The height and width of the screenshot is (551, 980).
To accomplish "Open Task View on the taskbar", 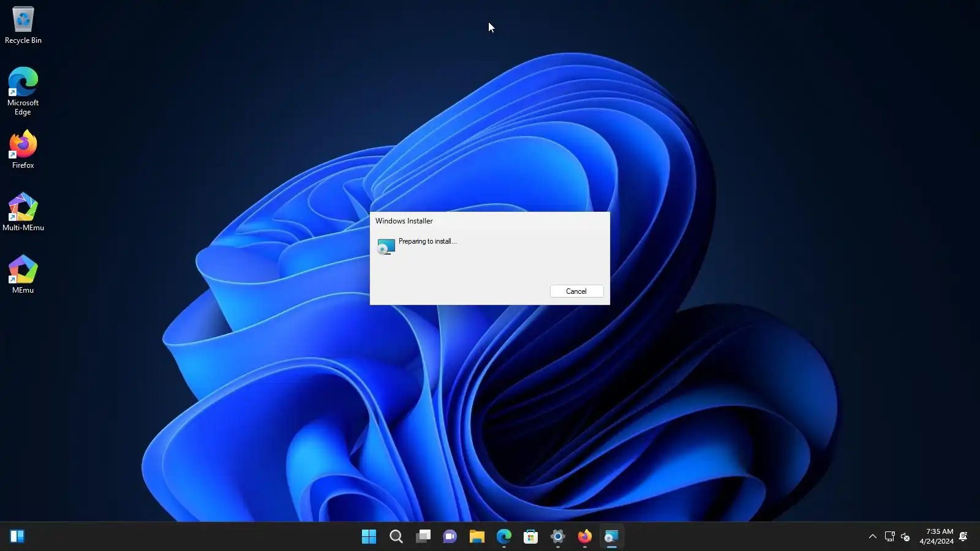I will click(423, 537).
